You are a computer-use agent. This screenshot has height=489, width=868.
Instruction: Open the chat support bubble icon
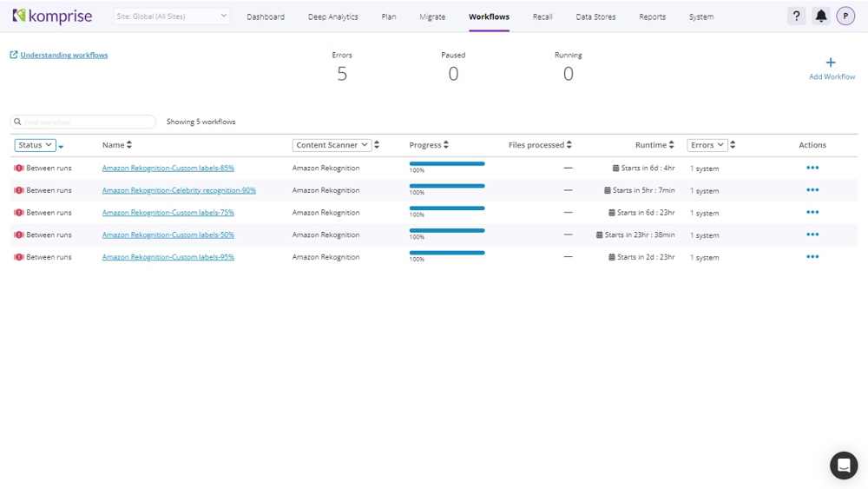844,466
